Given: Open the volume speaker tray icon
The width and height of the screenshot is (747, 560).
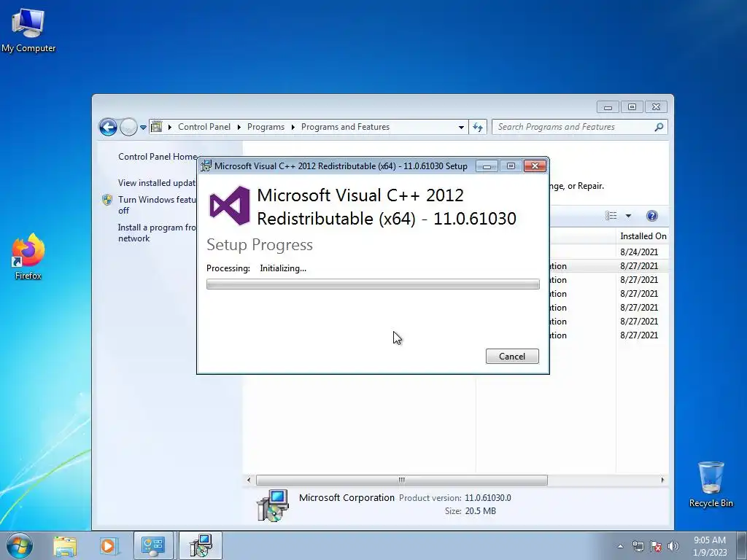Looking at the screenshot, I should [673, 546].
